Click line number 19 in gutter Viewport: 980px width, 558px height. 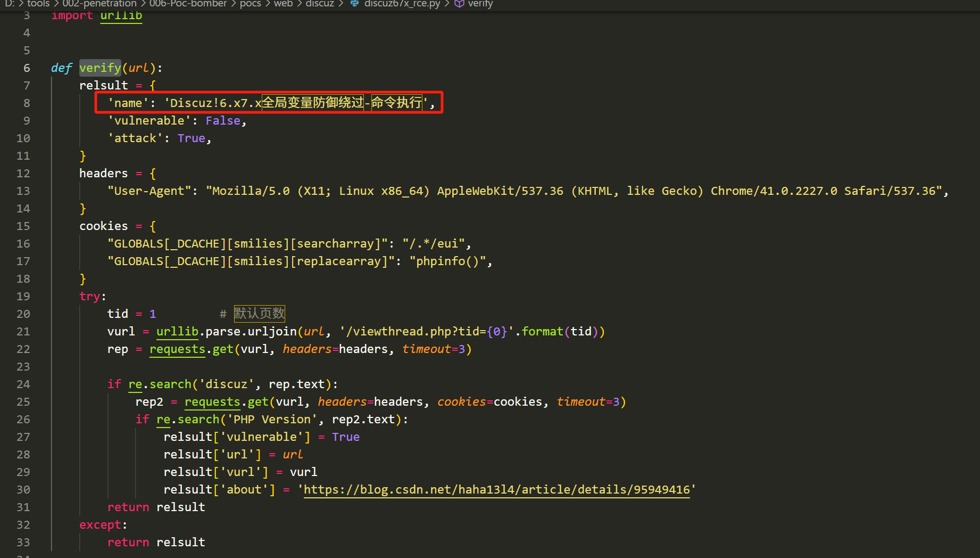(x=23, y=297)
